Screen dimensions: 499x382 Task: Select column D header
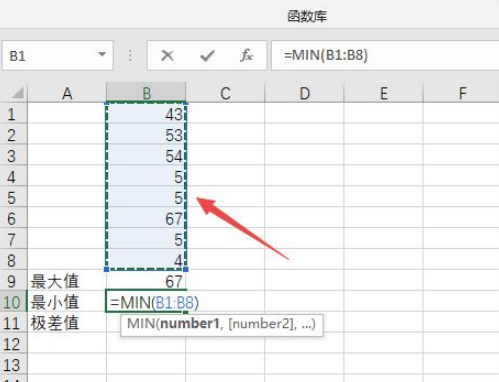pos(304,93)
